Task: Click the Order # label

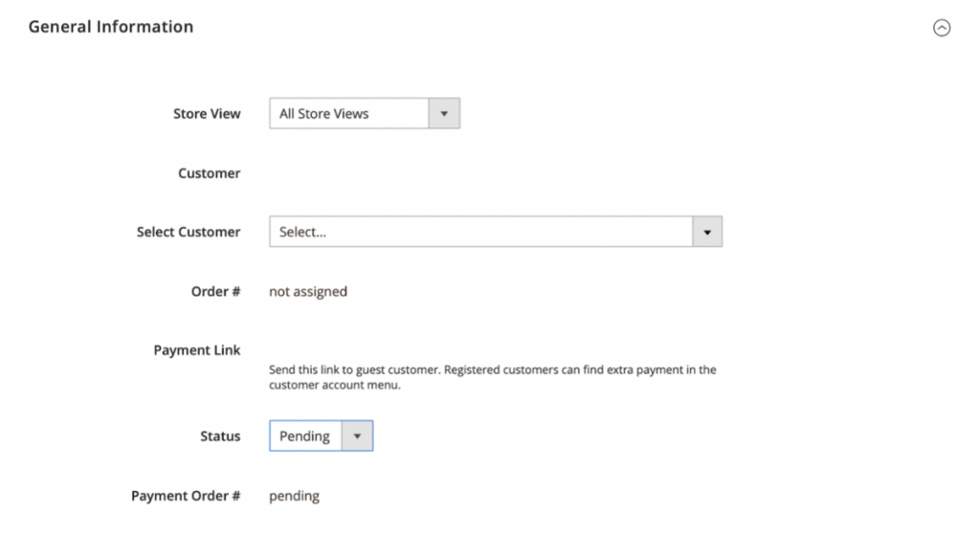Action: [215, 291]
